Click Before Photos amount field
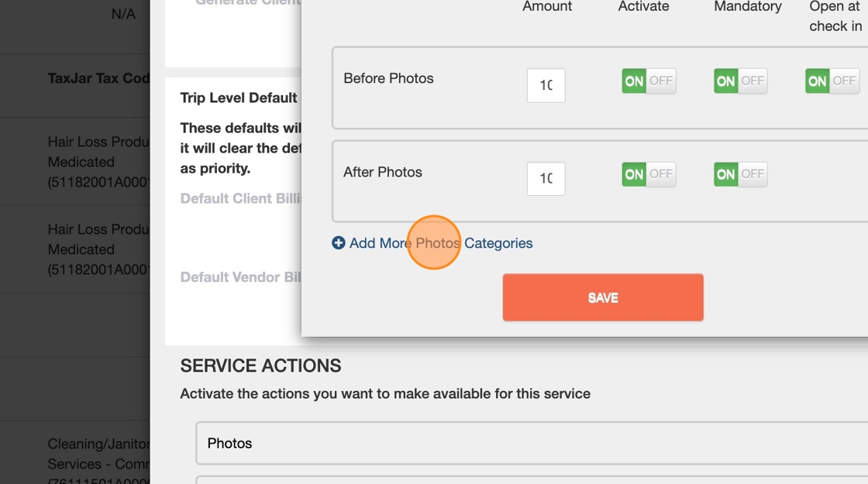This screenshot has height=484, width=868. 546,85
